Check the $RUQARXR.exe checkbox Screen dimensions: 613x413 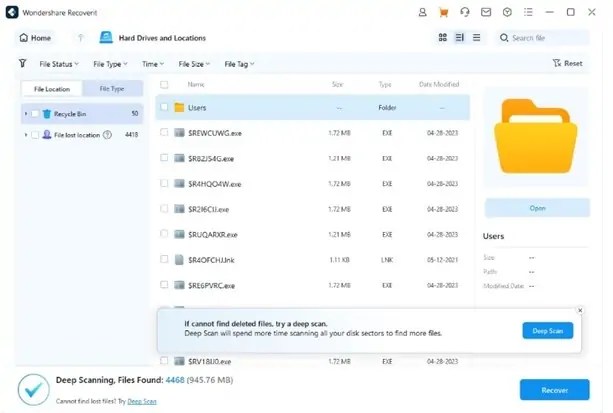click(164, 234)
